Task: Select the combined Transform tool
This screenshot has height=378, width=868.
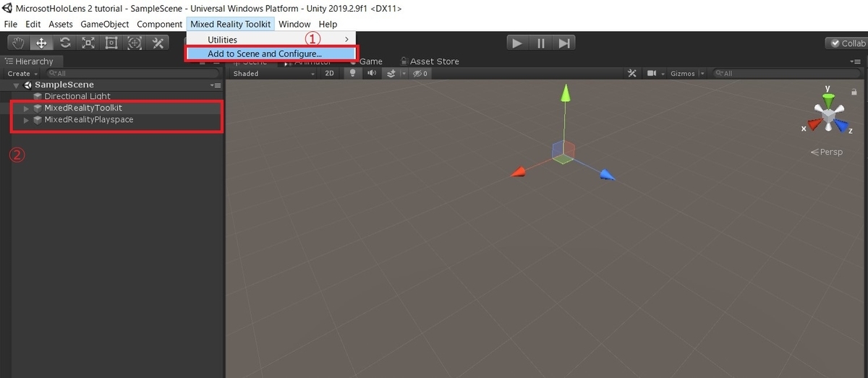Action: (x=135, y=43)
